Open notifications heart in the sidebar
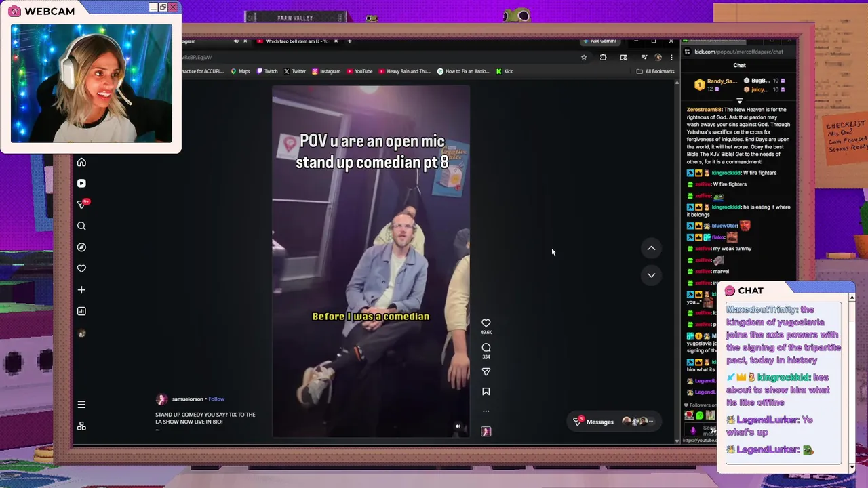The width and height of the screenshot is (868, 488). (x=81, y=268)
